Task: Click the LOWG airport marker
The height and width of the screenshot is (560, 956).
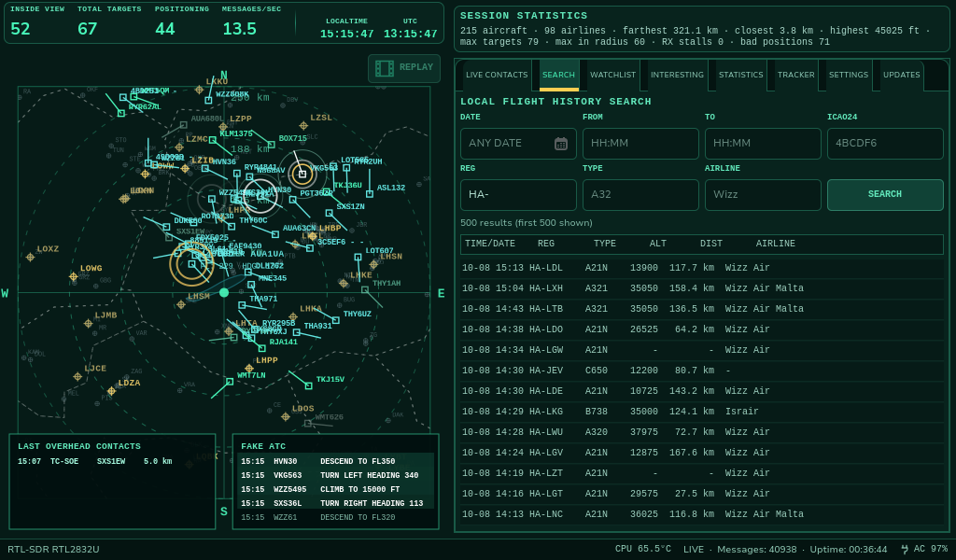Action: click(x=73, y=276)
